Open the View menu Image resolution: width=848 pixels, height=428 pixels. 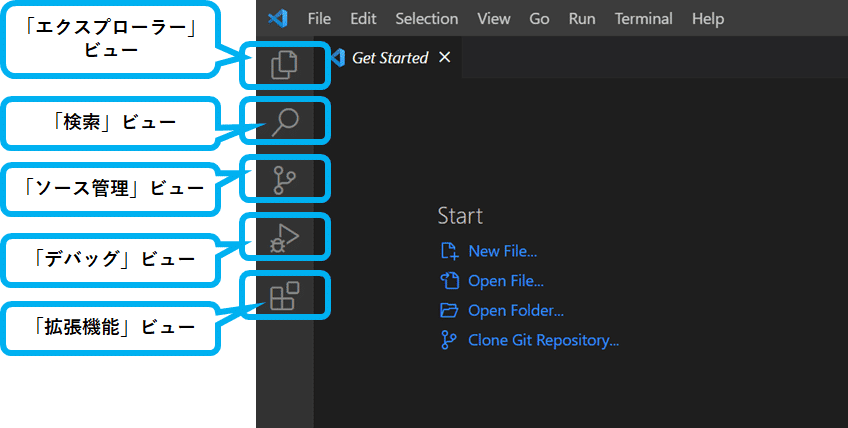(x=494, y=19)
